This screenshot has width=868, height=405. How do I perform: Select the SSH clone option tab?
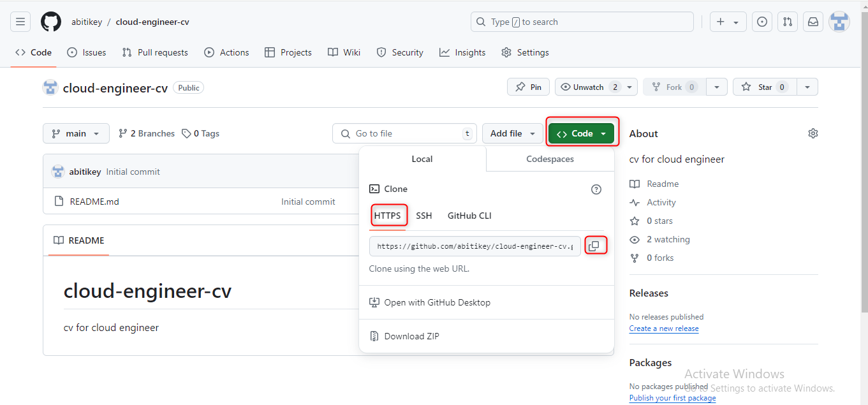pyautogui.click(x=424, y=216)
